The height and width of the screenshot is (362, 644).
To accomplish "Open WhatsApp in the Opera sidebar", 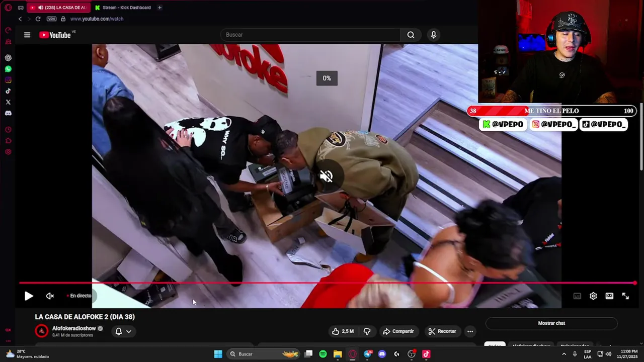I will 8,69.
